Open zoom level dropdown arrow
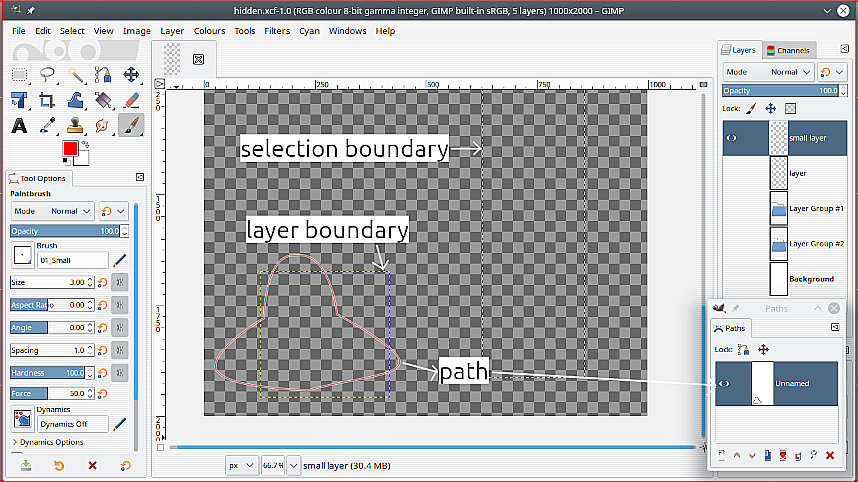 pos(293,466)
